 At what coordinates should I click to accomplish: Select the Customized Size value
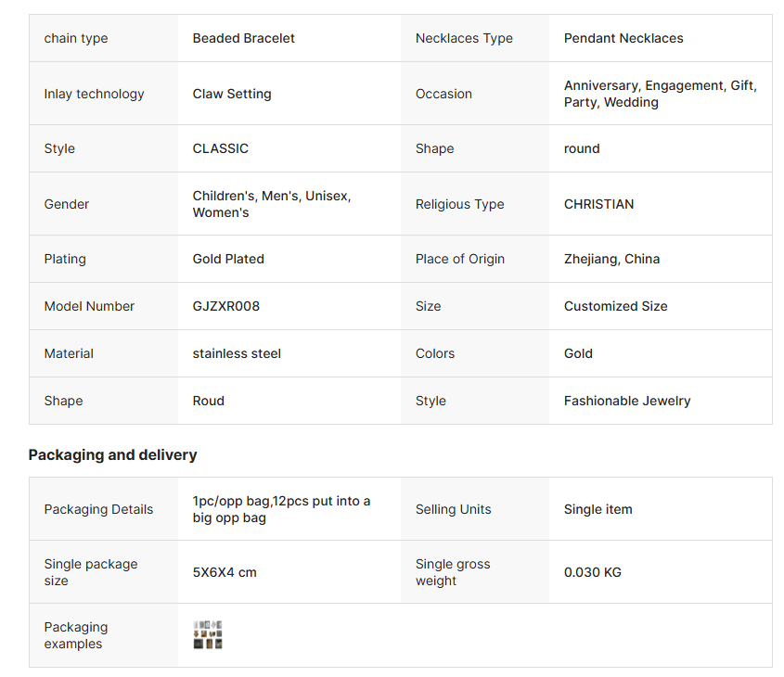[615, 306]
